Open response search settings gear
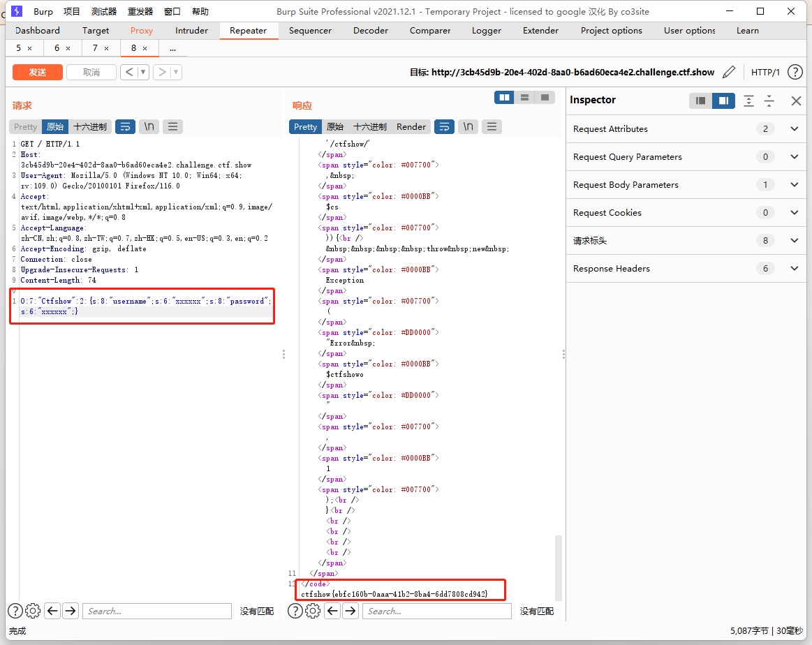The height and width of the screenshot is (645, 812). (x=313, y=611)
